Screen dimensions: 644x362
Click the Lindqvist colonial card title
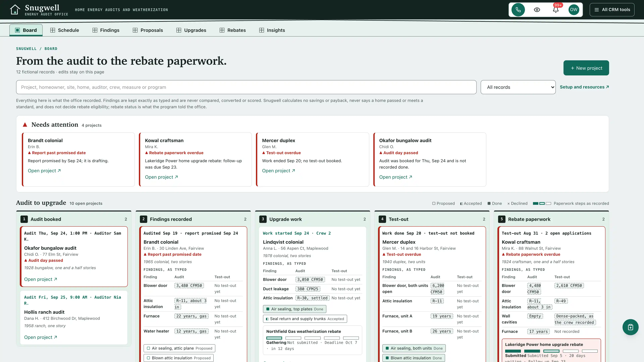click(283, 242)
